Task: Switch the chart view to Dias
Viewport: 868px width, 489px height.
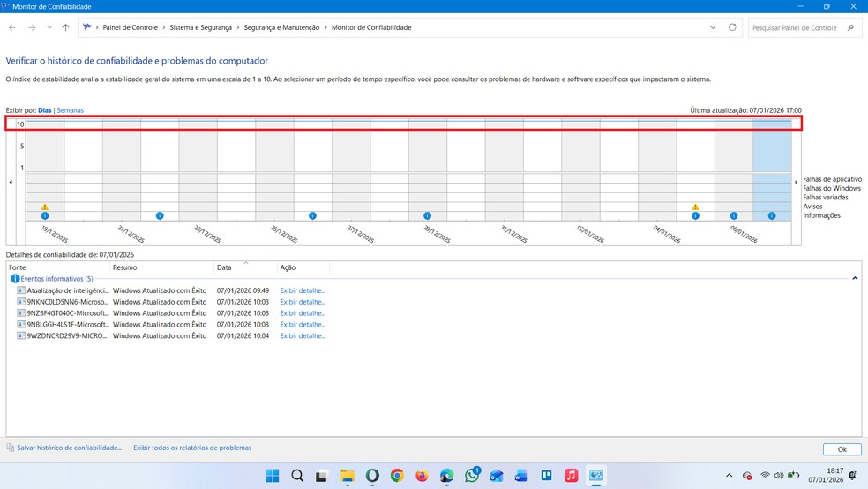Action: coord(45,110)
